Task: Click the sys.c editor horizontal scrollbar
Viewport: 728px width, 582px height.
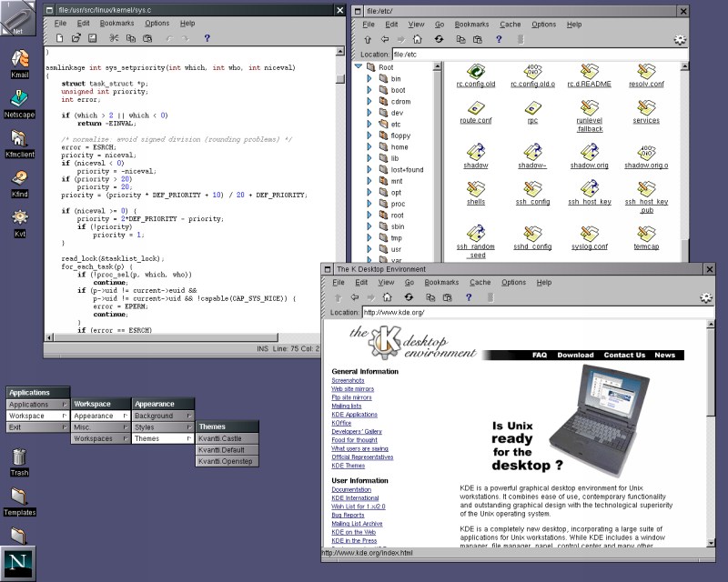Action: coord(166,337)
